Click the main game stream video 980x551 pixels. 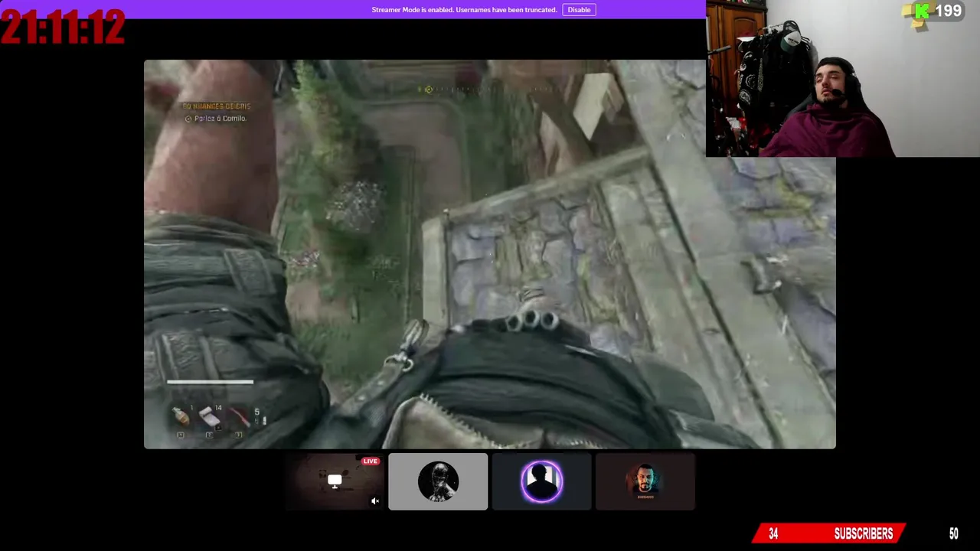[x=490, y=254]
